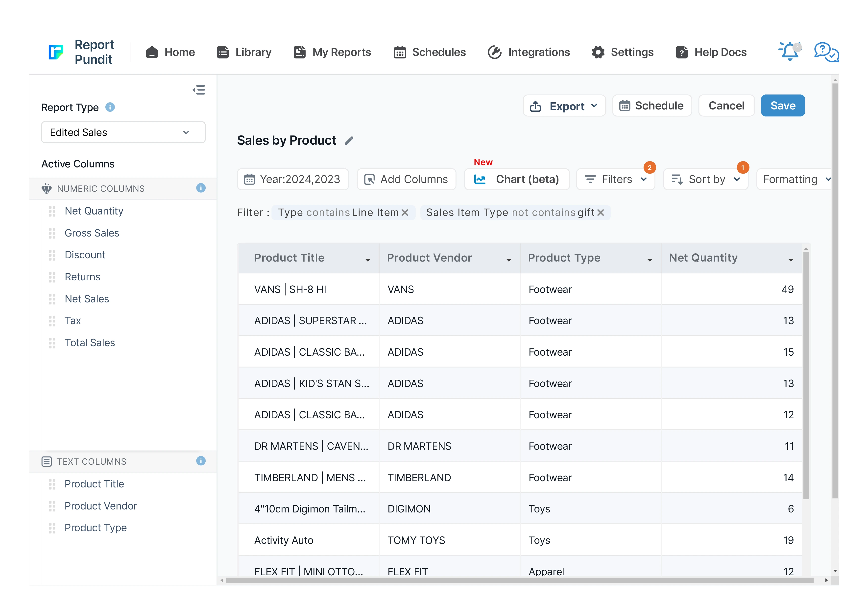Grab the Net Quantity drag handle

[52, 211]
